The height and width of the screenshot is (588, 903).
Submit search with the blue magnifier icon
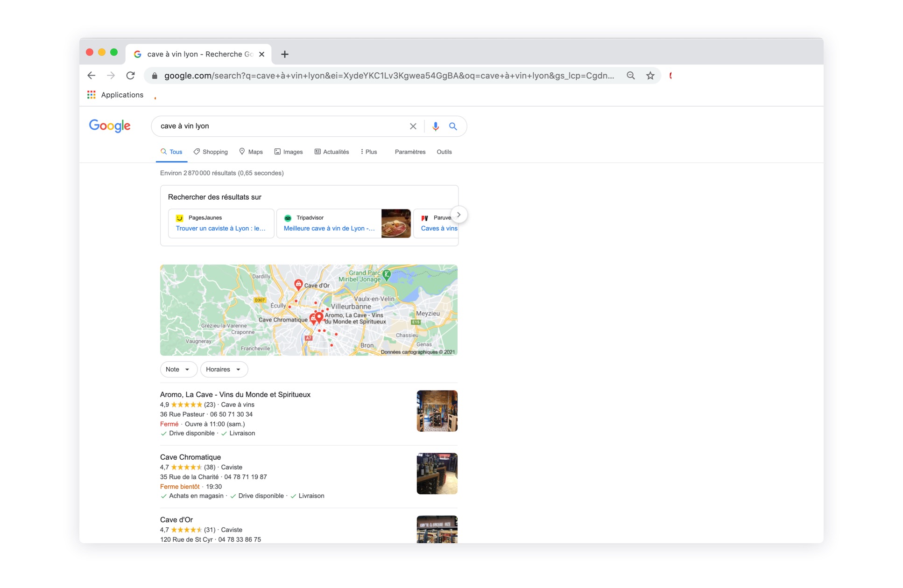pyautogui.click(x=453, y=126)
